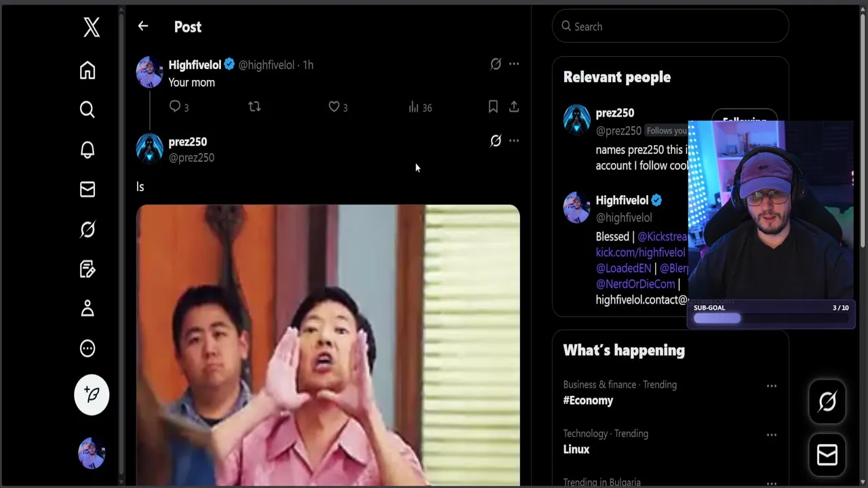Open prez250 under Relevant people
Viewport: 868px width, 488px height.
tap(615, 113)
